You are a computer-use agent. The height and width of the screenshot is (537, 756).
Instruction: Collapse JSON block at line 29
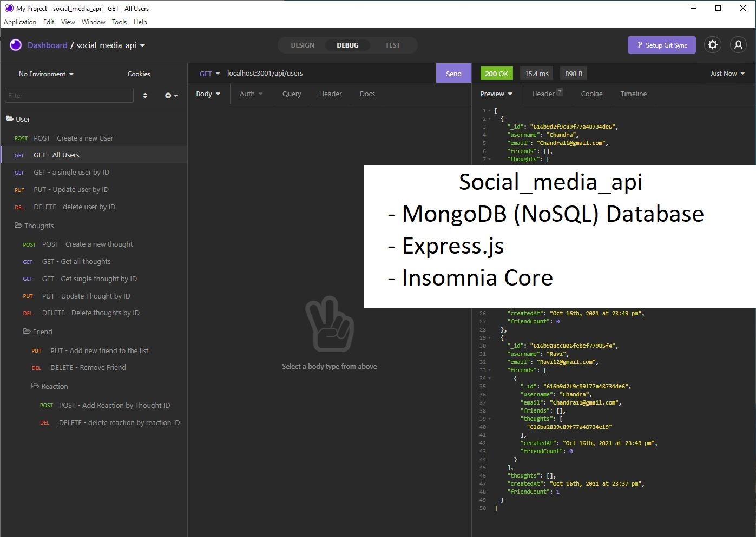coord(489,337)
